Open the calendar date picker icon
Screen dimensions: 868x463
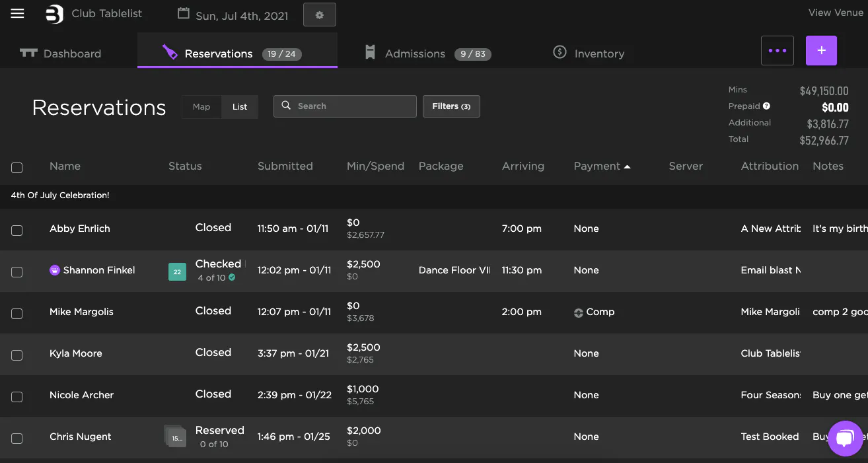click(x=184, y=14)
